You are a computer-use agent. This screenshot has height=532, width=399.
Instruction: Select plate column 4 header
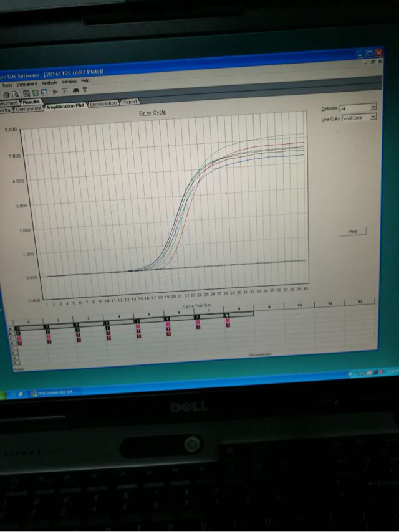pyautogui.click(x=118, y=316)
